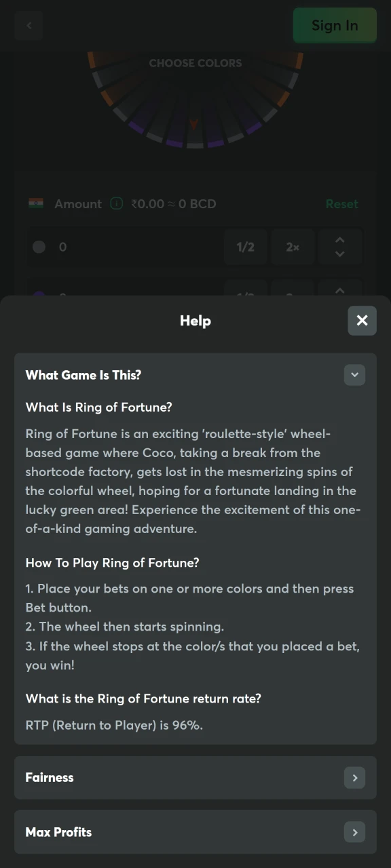Collapse the What Game Is This section
Viewport: 391px width, 868px height.
pos(354,374)
